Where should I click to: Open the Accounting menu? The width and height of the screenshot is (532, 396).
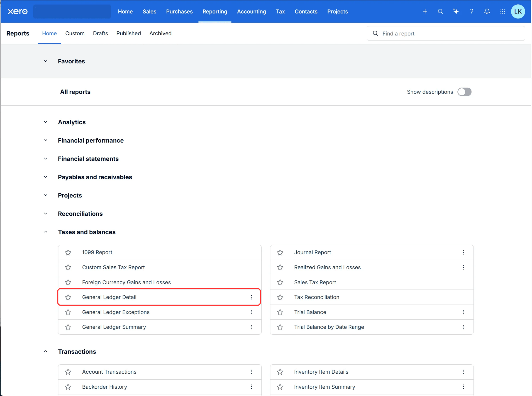point(251,11)
